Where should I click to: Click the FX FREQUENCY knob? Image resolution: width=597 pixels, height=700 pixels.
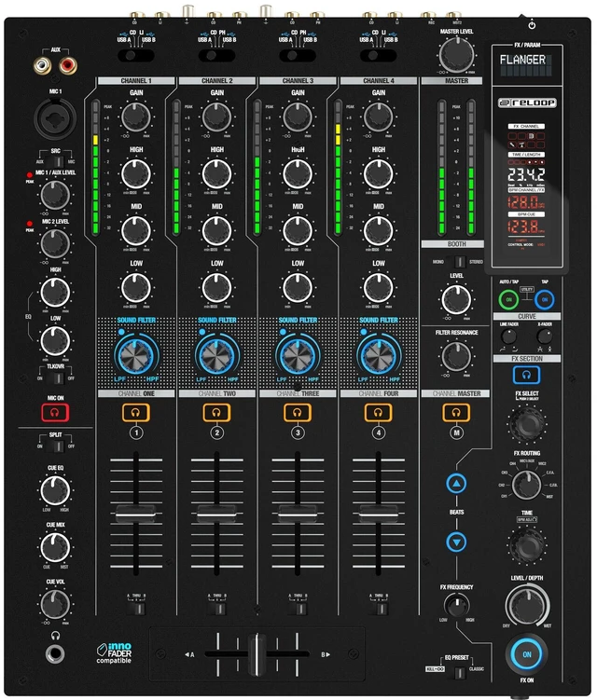[456, 605]
